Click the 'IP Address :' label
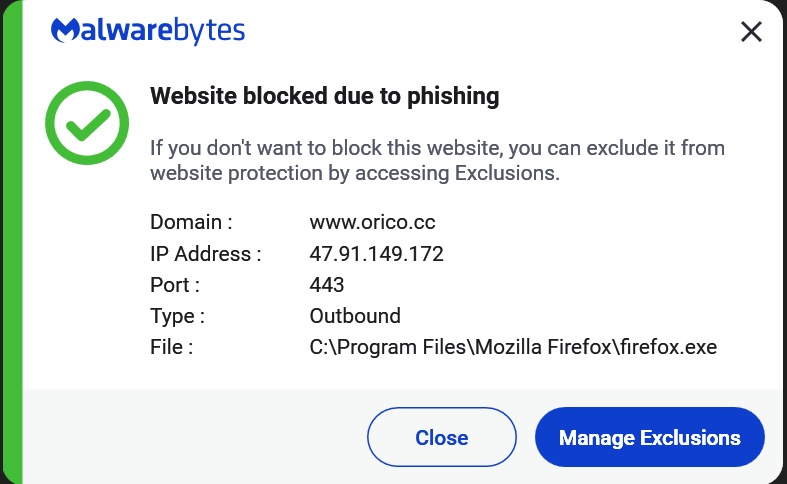This screenshot has width=787, height=484. click(x=206, y=254)
